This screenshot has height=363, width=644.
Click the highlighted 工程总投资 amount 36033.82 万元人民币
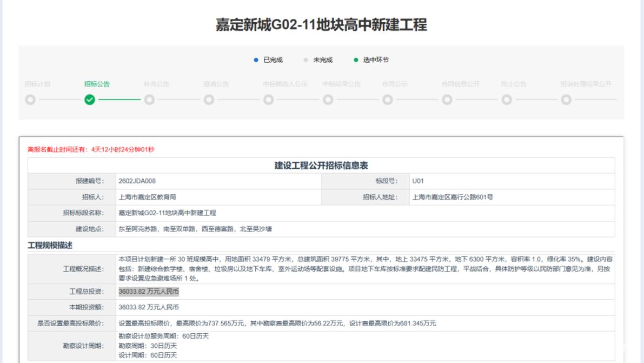(x=149, y=292)
